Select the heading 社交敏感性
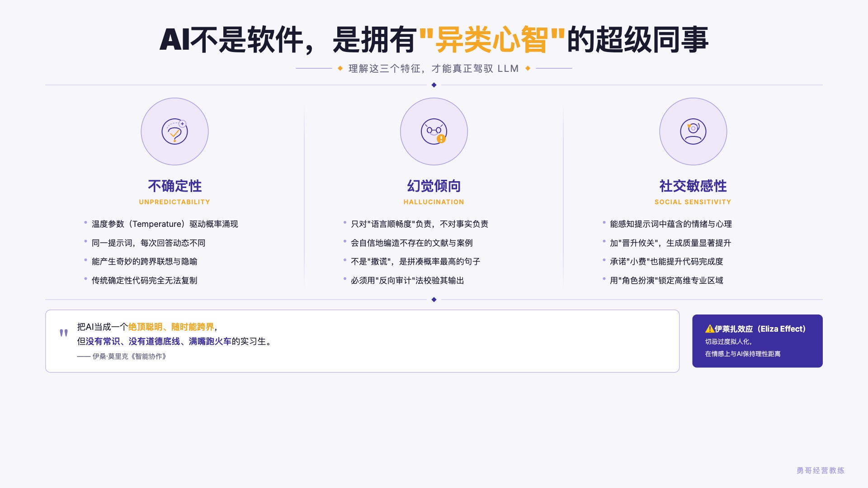This screenshot has height=488, width=868. point(693,186)
